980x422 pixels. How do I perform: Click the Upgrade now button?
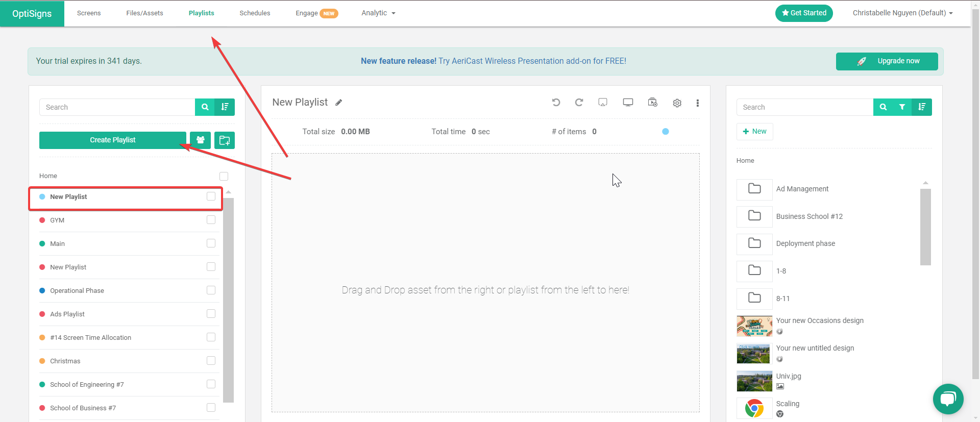coord(887,61)
